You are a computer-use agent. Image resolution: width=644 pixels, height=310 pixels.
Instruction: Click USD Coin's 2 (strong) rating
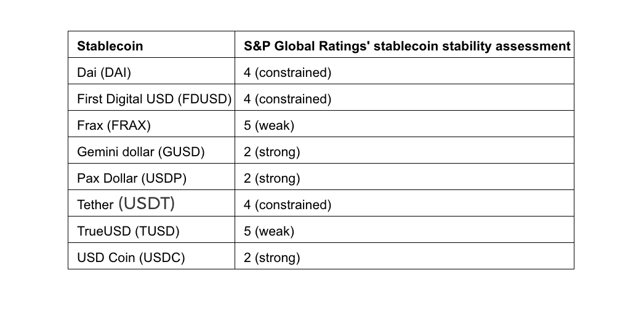click(272, 258)
